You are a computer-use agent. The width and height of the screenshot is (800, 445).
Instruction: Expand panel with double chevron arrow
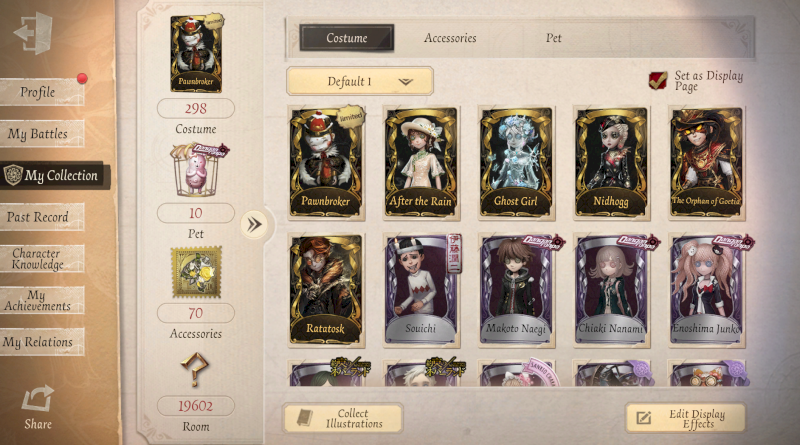coord(254,224)
